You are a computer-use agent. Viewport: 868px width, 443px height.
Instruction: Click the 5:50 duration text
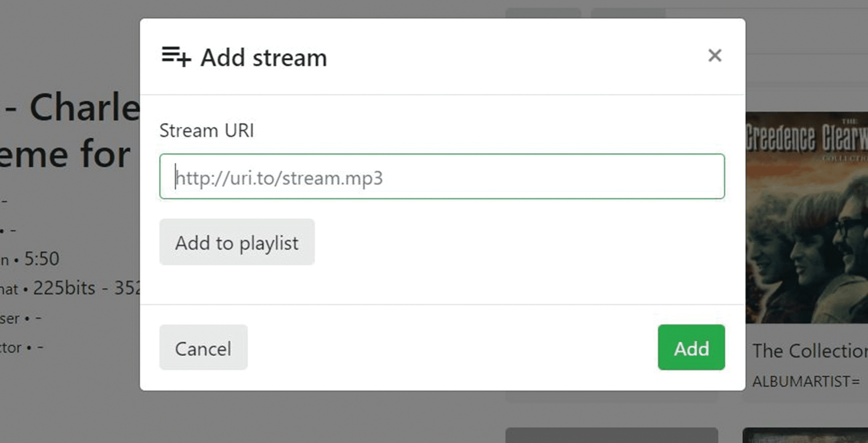[42, 258]
